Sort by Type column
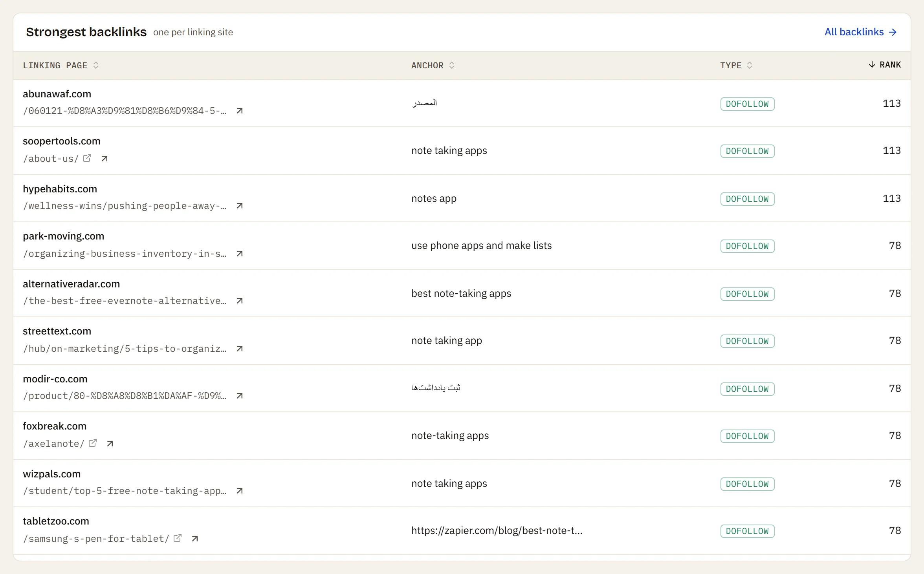This screenshot has width=924, height=574. [736, 65]
